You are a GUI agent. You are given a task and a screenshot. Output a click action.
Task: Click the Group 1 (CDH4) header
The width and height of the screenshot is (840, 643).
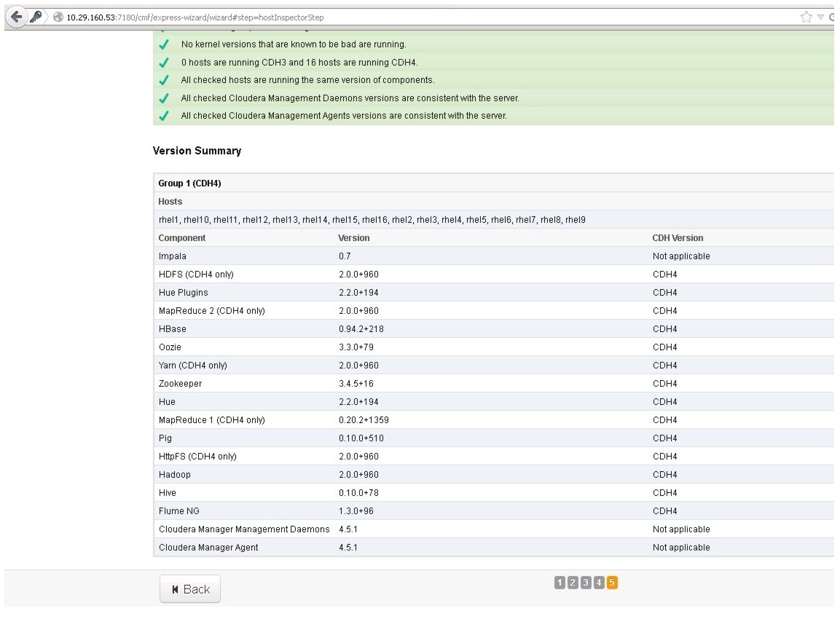click(x=189, y=184)
